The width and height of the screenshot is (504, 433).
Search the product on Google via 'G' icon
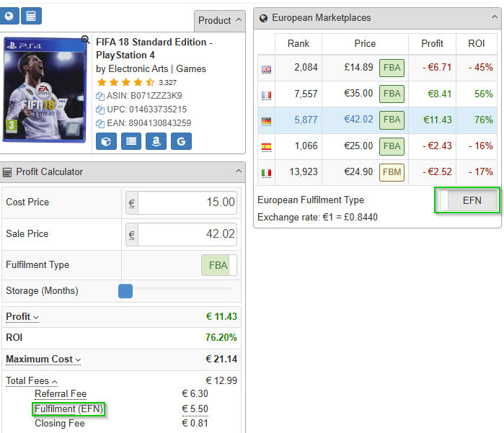(181, 141)
